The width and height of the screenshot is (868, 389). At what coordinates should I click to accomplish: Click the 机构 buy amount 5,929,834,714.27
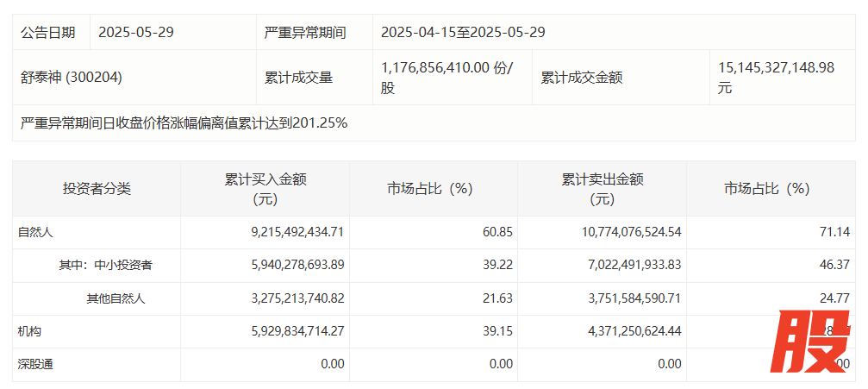tap(282, 331)
